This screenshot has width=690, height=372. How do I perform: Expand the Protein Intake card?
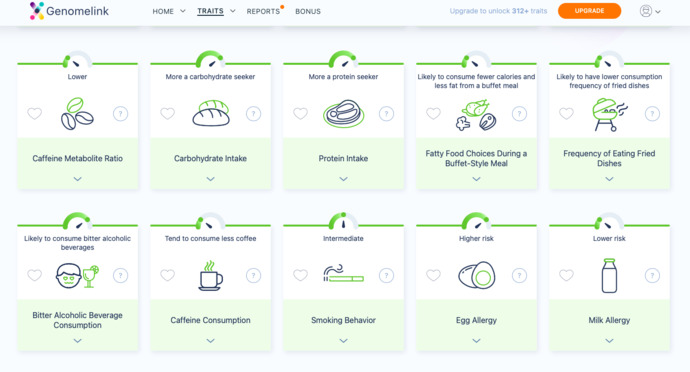coord(343,179)
